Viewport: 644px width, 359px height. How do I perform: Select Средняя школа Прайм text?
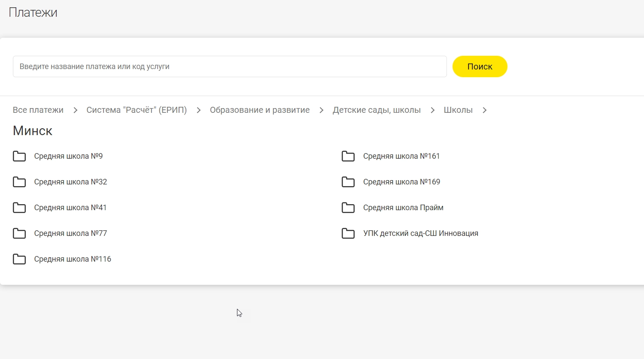click(x=403, y=208)
